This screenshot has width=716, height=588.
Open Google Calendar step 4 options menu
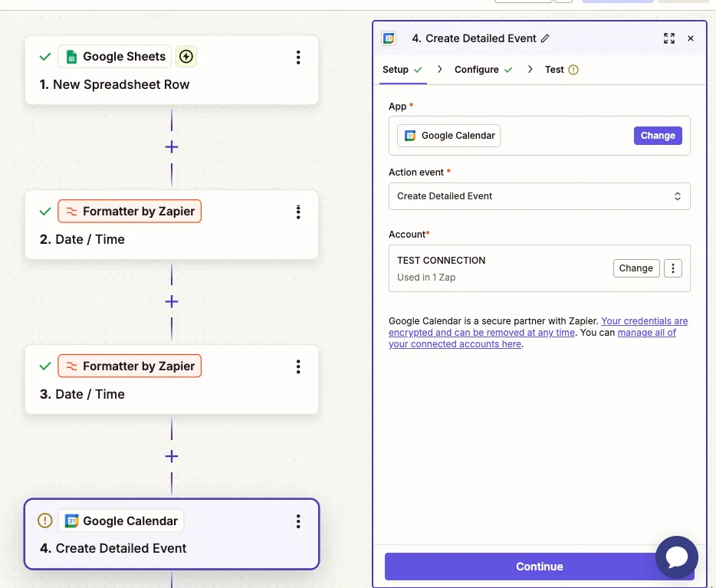point(298,521)
